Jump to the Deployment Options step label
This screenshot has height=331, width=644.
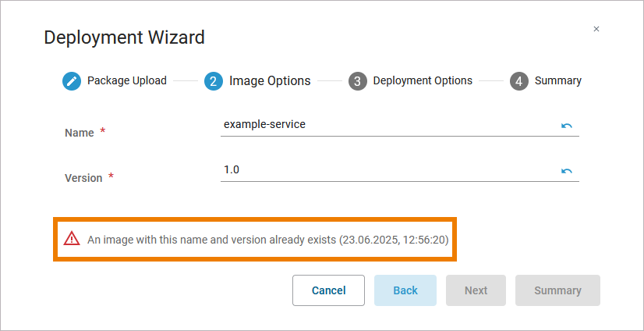point(423,80)
